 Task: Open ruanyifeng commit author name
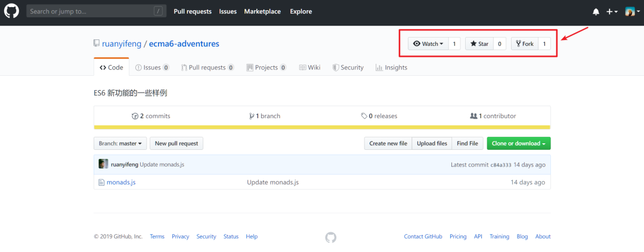(x=125, y=165)
